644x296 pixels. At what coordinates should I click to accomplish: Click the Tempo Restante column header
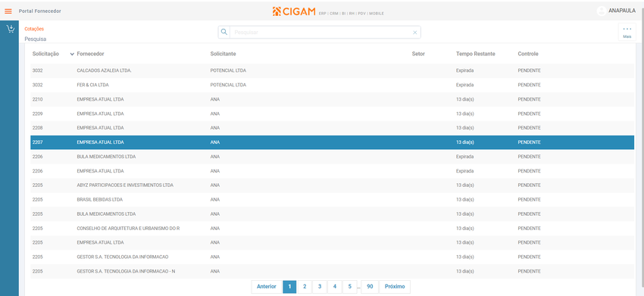tap(475, 54)
